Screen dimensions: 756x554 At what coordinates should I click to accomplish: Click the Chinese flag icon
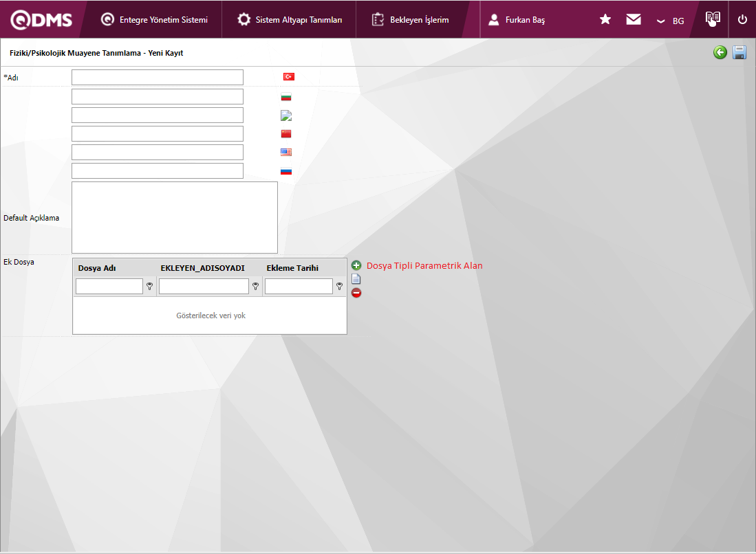click(x=286, y=133)
